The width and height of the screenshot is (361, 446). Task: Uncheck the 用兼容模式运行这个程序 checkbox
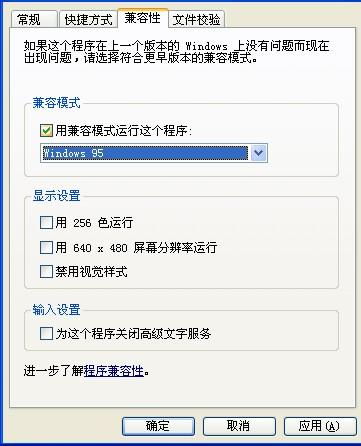46,130
